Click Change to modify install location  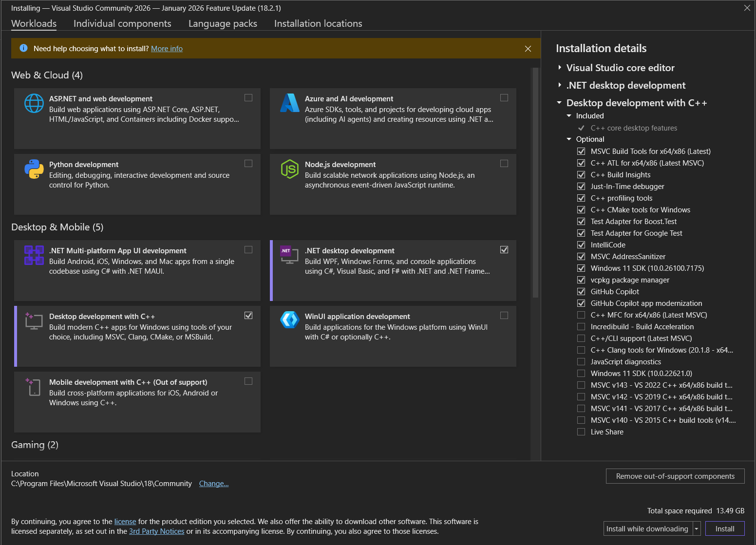coord(214,483)
